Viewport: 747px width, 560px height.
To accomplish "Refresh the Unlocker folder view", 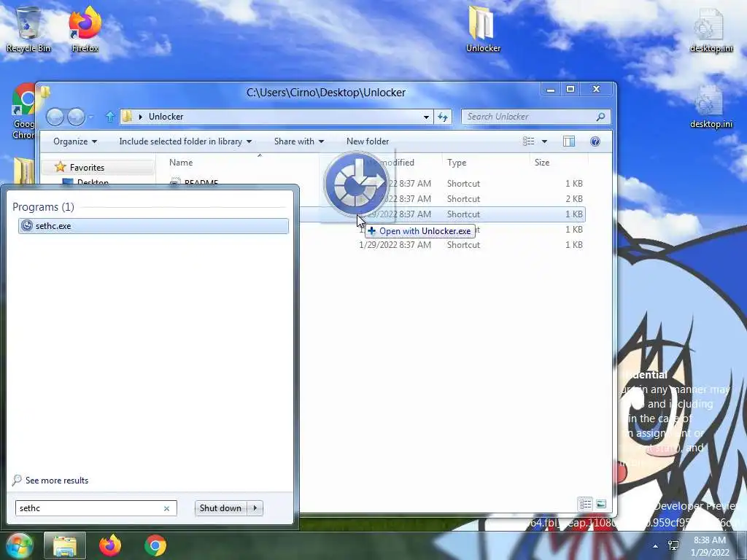I will (443, 117).
